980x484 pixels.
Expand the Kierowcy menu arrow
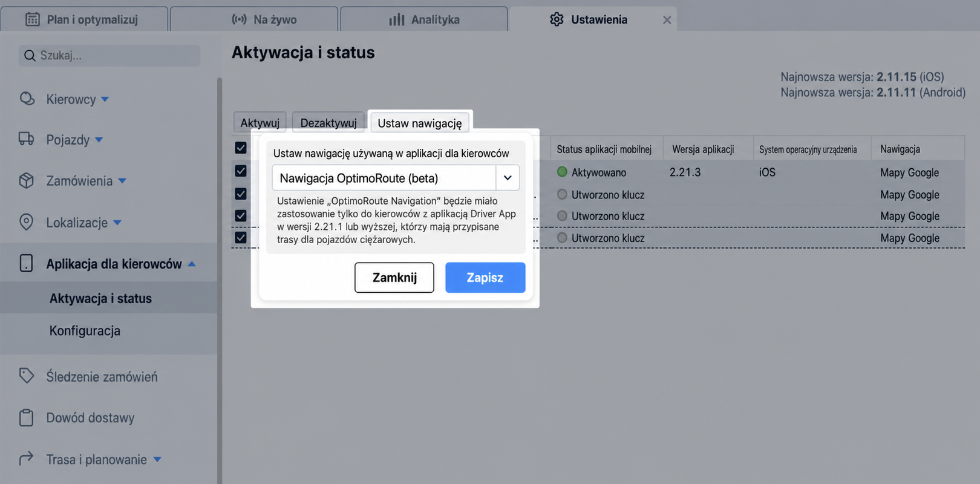(x=105, y=99)
